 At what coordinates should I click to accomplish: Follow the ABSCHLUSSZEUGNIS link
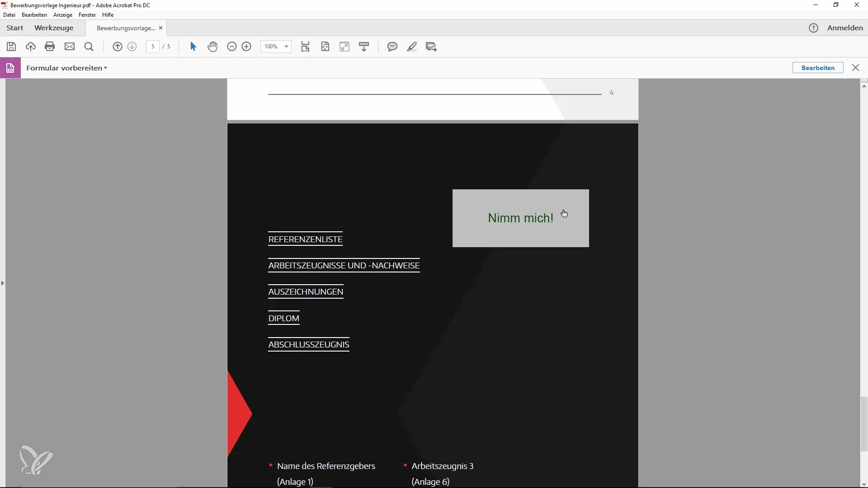coord(309,345)
